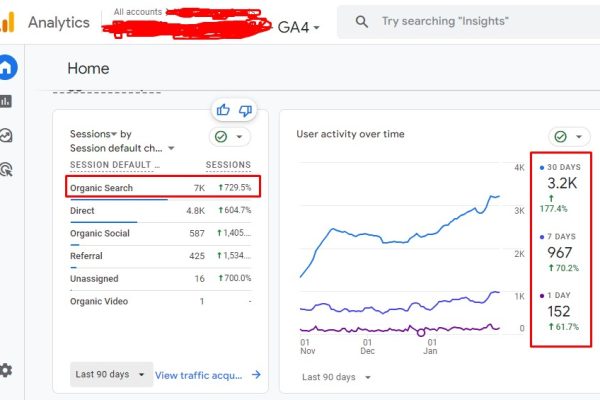Image resolution: width=600 pixels, height=400 pixels.
Task: Open the Reports bar-chart icon in sidebar
Action: [x=6, y=101]
